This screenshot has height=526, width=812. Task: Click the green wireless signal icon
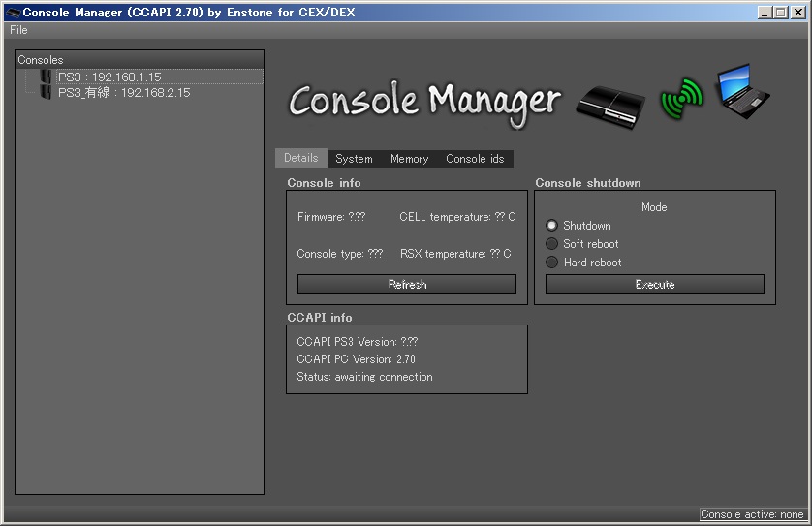tap(681, 99)
